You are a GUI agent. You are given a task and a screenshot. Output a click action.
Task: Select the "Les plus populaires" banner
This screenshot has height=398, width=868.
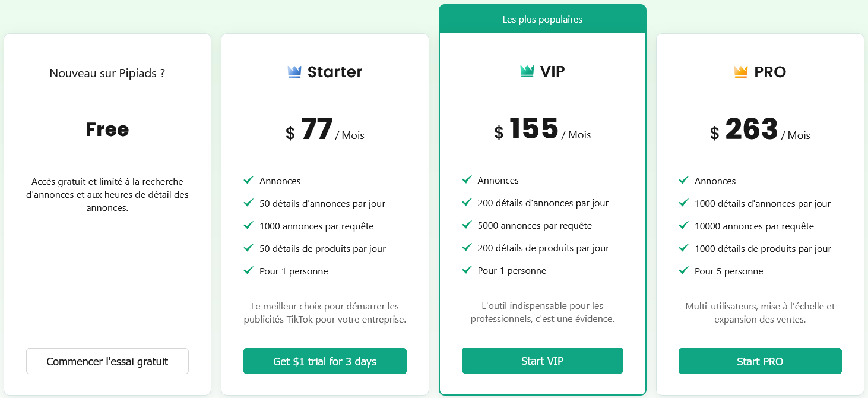point(542,20)
